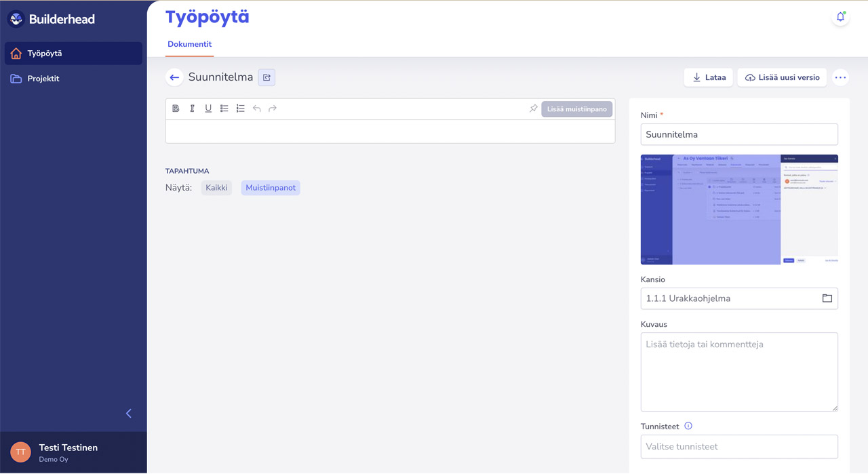Screen dimensions: 868x474
Task: Apply underline formatting in note editor
Action: pos(208,108)
